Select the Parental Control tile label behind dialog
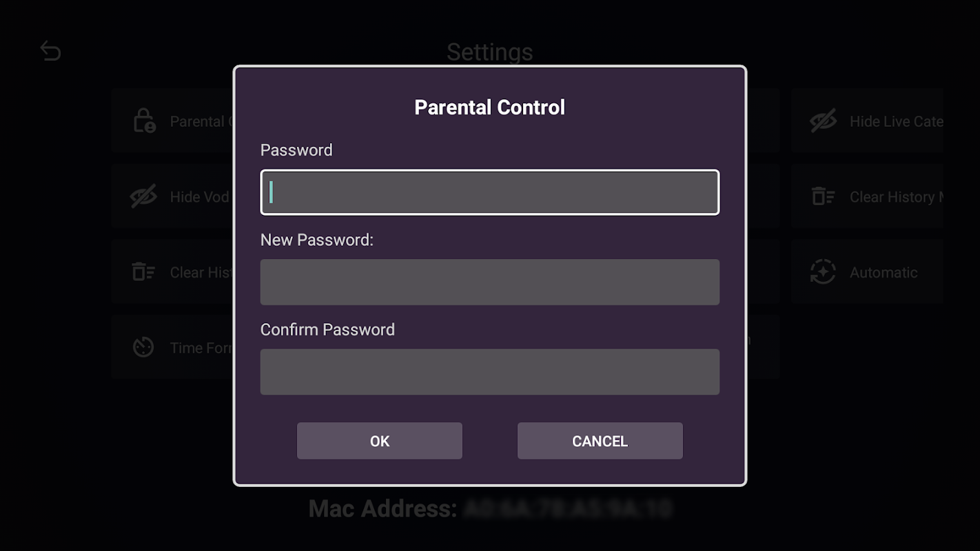 point(201,121)
